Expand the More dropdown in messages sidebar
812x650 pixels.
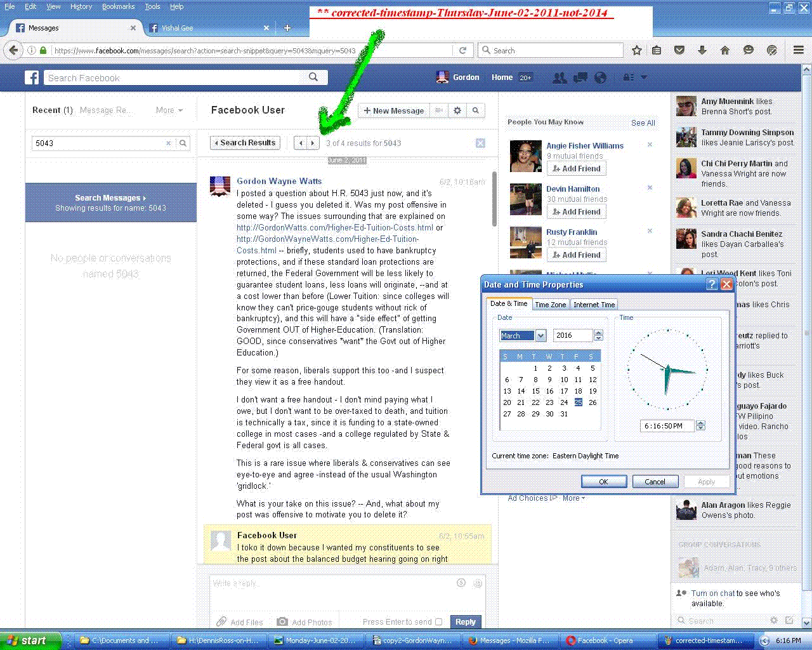tap(169, 110)
